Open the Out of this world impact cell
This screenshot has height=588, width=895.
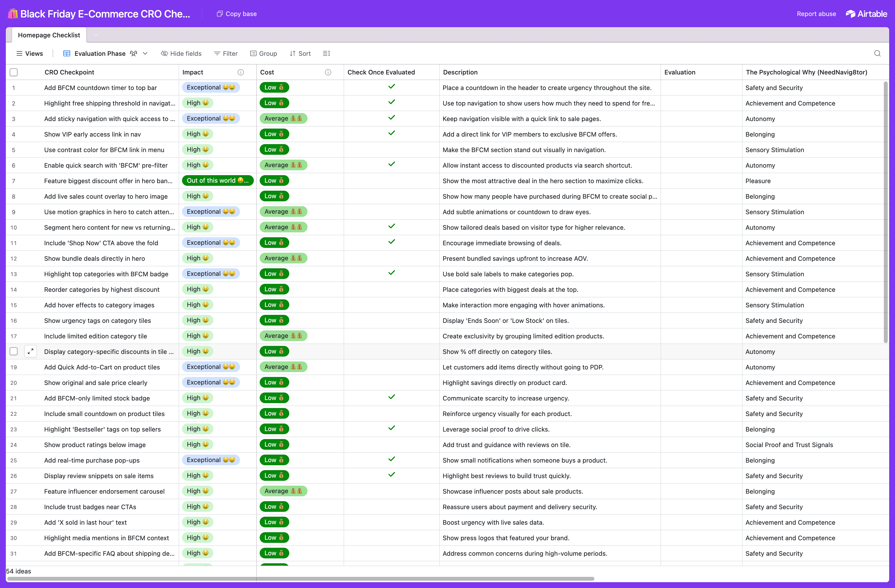[x=218, y=180]
